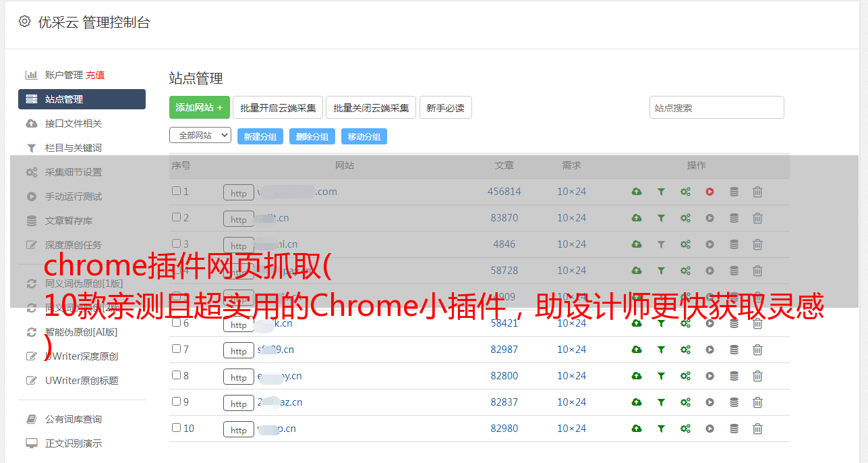
Task: Click the trash icon in row 83870
Action: [757, 218]
